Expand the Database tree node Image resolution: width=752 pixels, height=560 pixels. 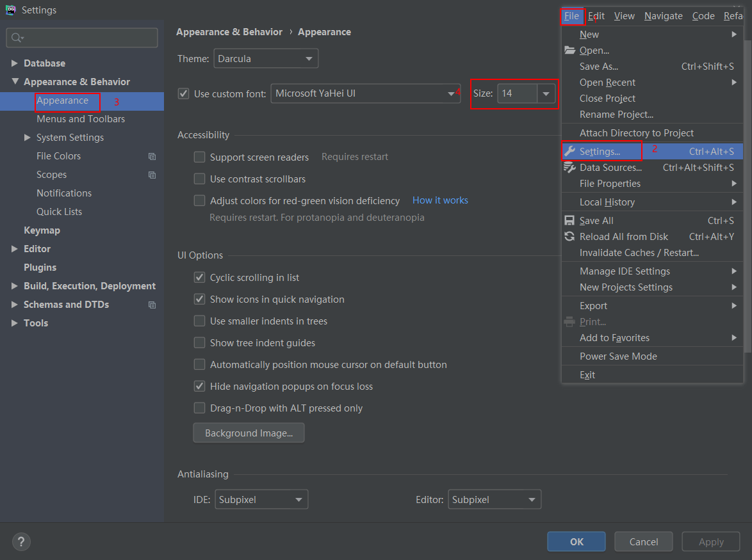(x=14, y=63)
